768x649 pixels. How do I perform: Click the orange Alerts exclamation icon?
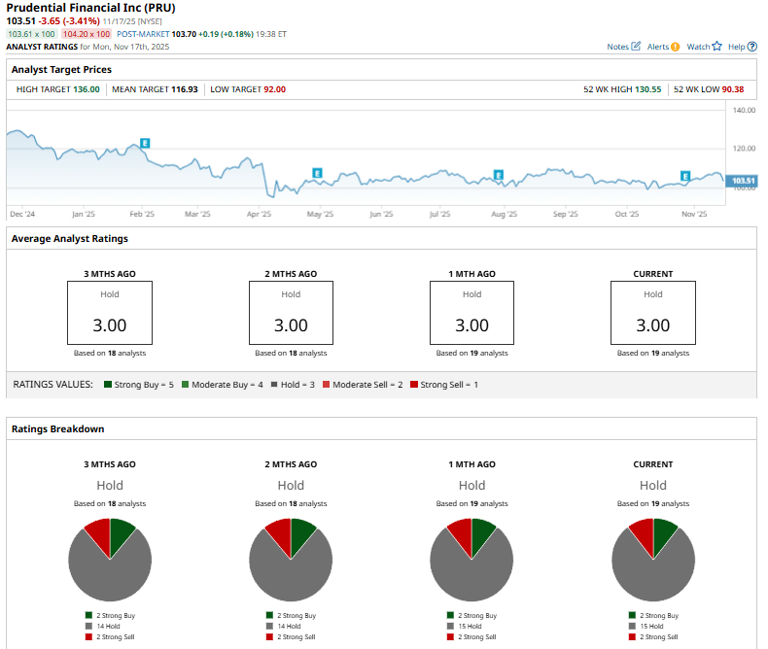676,47
